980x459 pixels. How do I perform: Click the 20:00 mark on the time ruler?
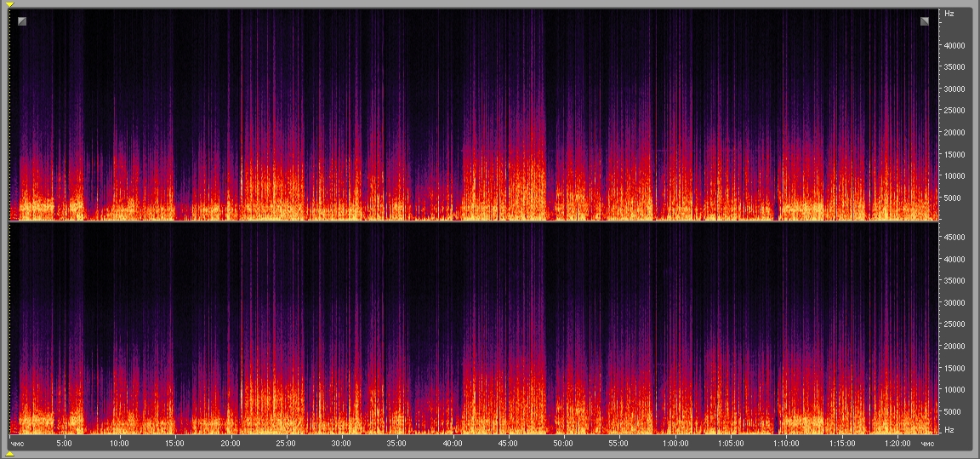(x=231, y=444)
